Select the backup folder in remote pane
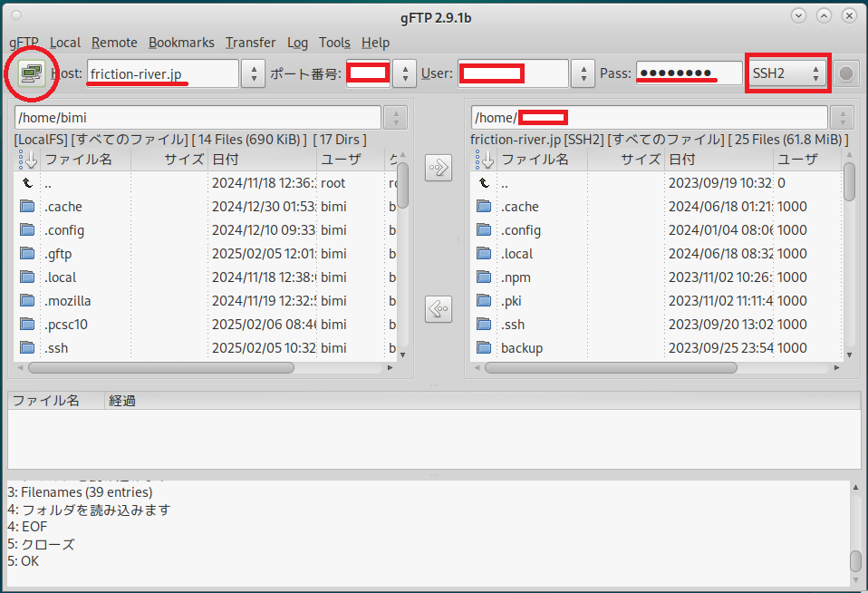The image size is (868, 593). coord(521,348)
